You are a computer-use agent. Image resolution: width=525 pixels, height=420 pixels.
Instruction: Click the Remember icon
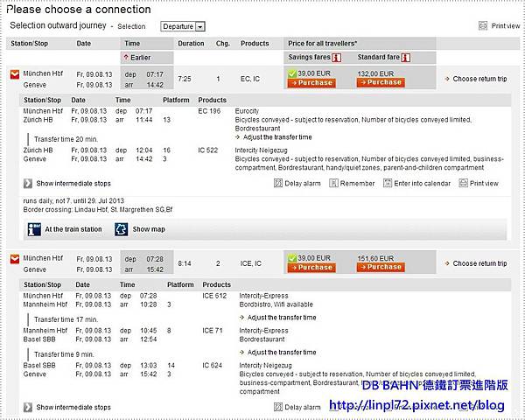[334, 183]
